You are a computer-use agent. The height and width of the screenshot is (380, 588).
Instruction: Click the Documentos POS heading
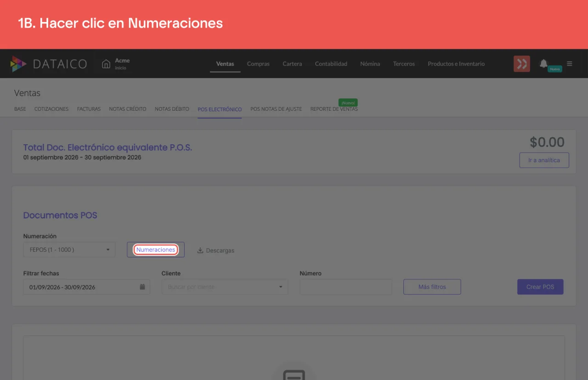(60, 215)
